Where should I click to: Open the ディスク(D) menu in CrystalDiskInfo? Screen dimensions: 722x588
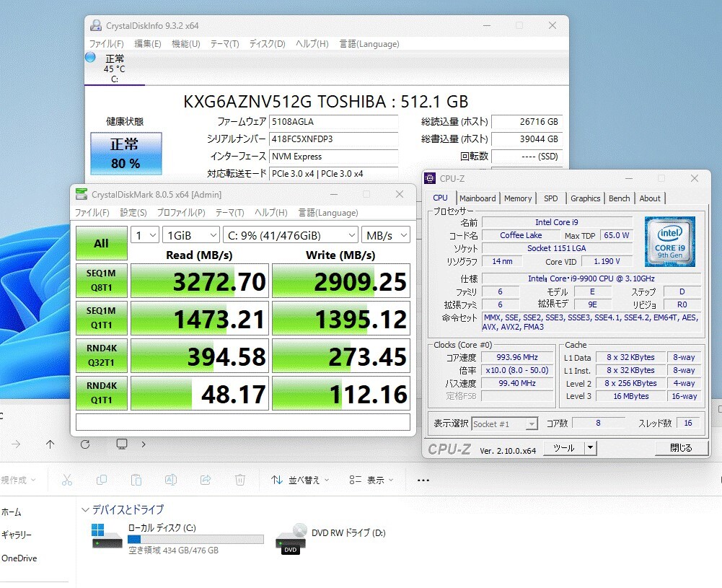[x=267, y=44]
